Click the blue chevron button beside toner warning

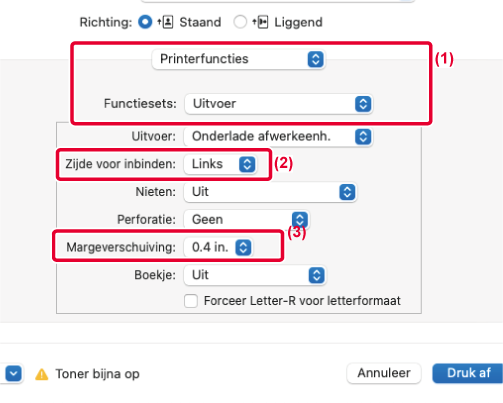pyautogui.click(x=13, y=373)
